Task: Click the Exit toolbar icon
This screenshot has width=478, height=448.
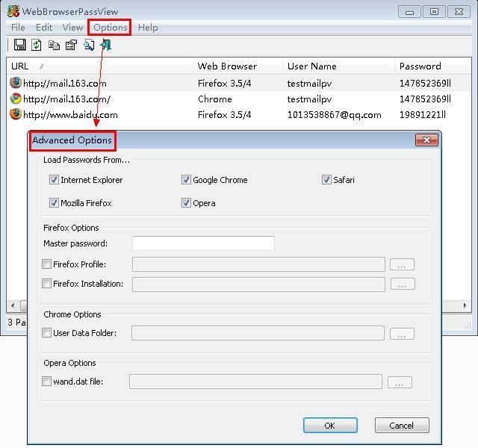Action: (x=106, y=46)
